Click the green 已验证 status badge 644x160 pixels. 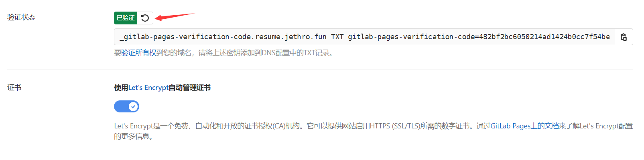pyautogui.click(x=126, y=18)
